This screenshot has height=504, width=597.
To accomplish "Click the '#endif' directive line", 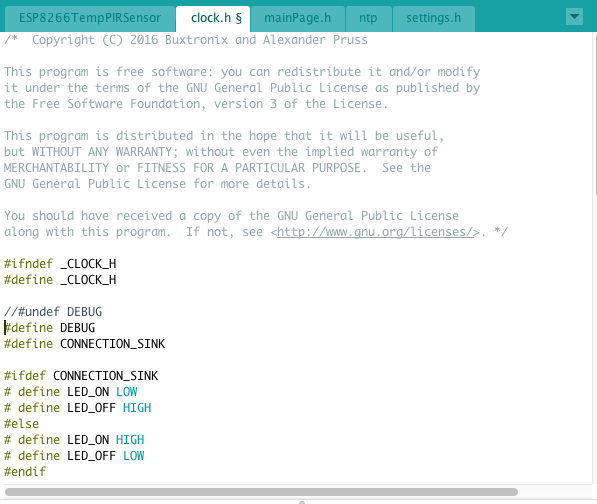I will [x=25, y=472].
